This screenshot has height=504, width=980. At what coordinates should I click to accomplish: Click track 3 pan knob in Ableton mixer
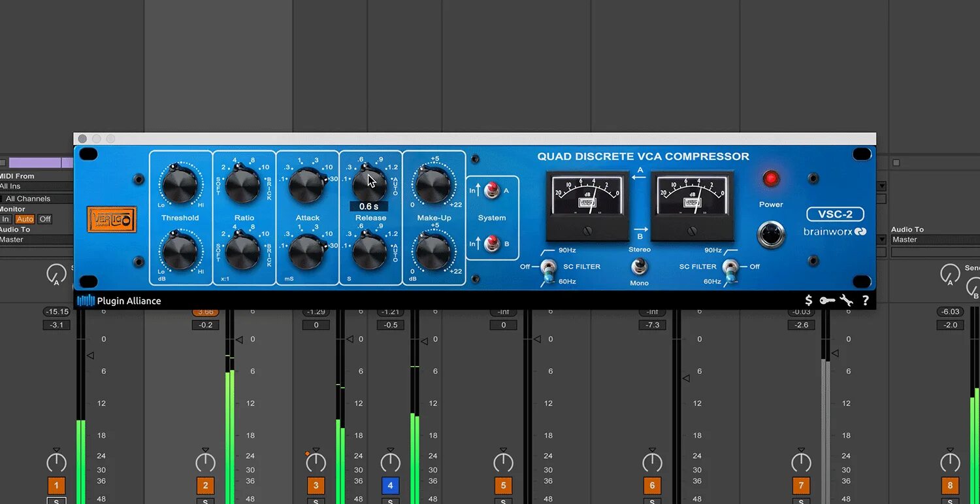[x=316, y=462]
